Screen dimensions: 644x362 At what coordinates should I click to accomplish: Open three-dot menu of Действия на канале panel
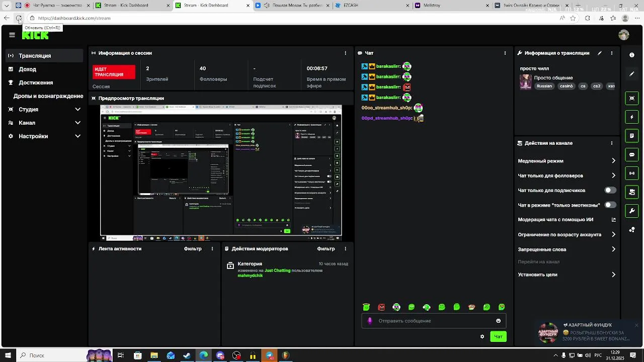click(x=612, y=143)
